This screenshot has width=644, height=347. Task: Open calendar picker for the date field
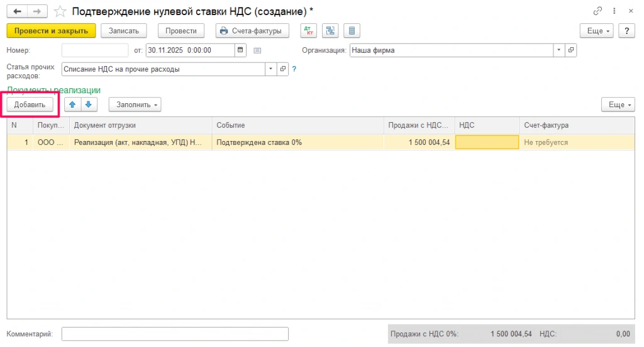point(240,50)
